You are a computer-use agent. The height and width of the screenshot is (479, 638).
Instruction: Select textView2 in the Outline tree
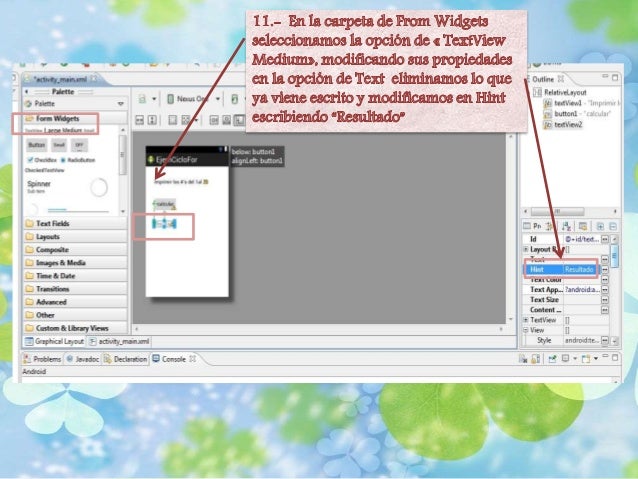point(563,125)
